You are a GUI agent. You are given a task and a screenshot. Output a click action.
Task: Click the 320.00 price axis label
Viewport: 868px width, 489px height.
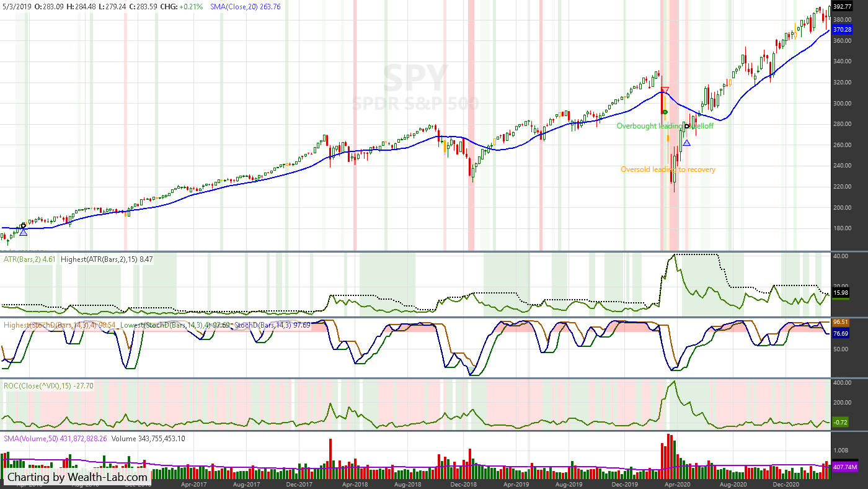click(x=843, y=83)
